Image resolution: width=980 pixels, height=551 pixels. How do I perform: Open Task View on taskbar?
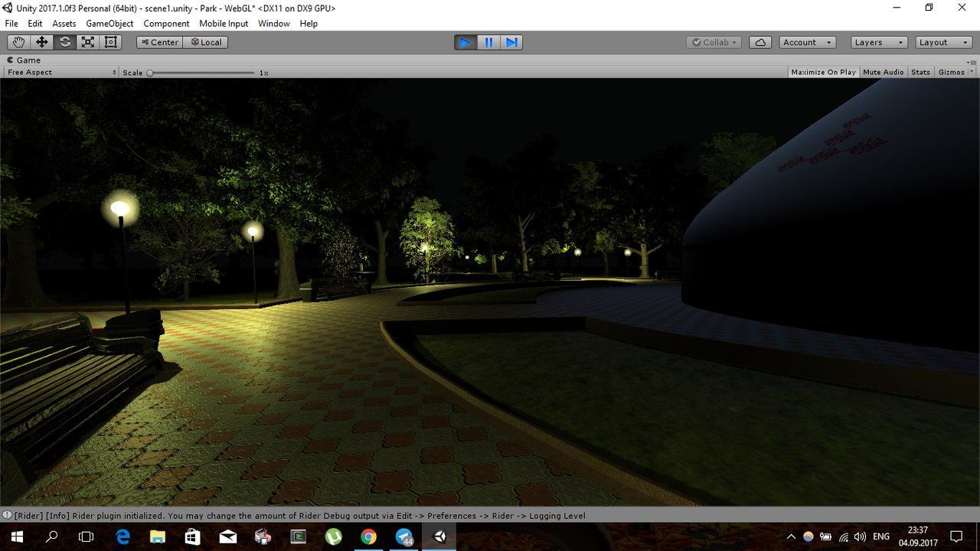pos(87,536)
